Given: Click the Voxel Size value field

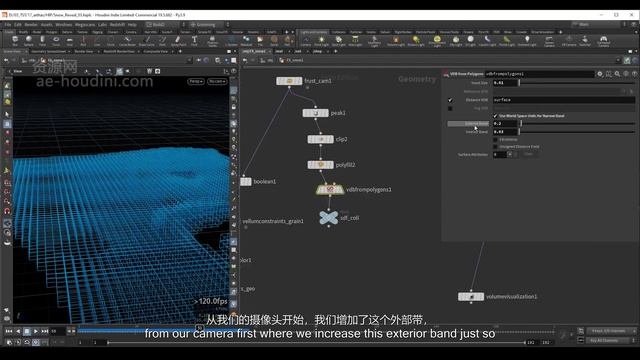Looking at the screenshot, I should click(505, 83).
